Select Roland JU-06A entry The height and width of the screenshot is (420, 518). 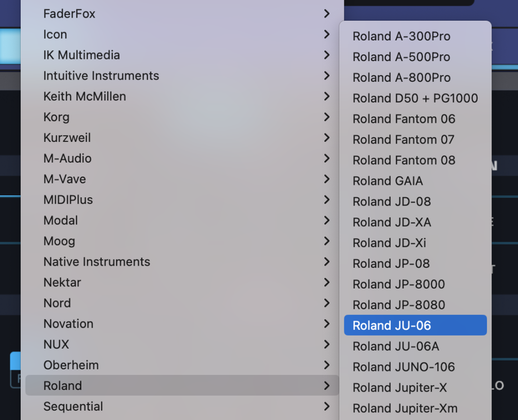[x=396, y=346]
